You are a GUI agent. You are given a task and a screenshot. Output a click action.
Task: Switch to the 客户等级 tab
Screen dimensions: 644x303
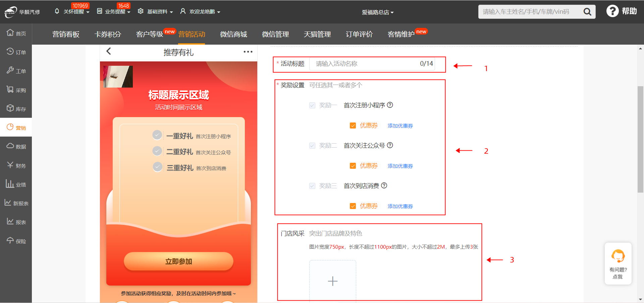tap(150, 34)
